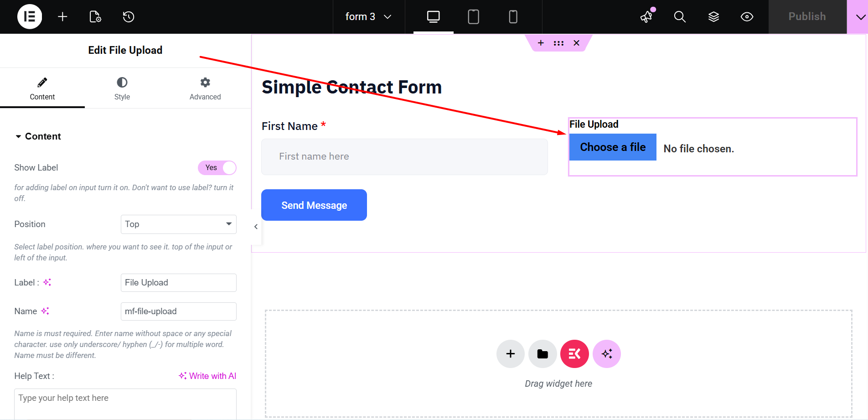
Task: Open the ElementsKit widget picker in drop area
Action: tap(574, 353)
